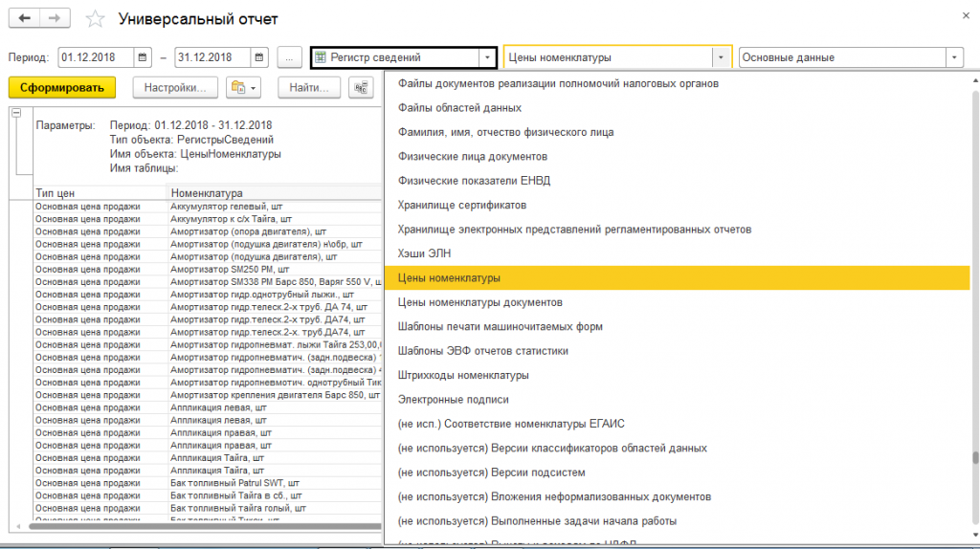
Task: Click the dropdown list vertical scrollbar
Action: pyautogui.click(x=974, y=287)
